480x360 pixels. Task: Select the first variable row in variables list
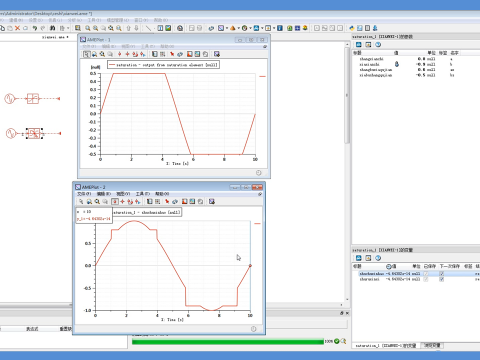click(x=416, y=274)
